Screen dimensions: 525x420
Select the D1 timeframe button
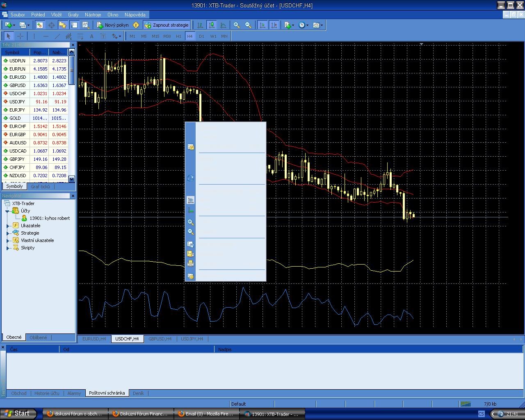click(201, 36)
